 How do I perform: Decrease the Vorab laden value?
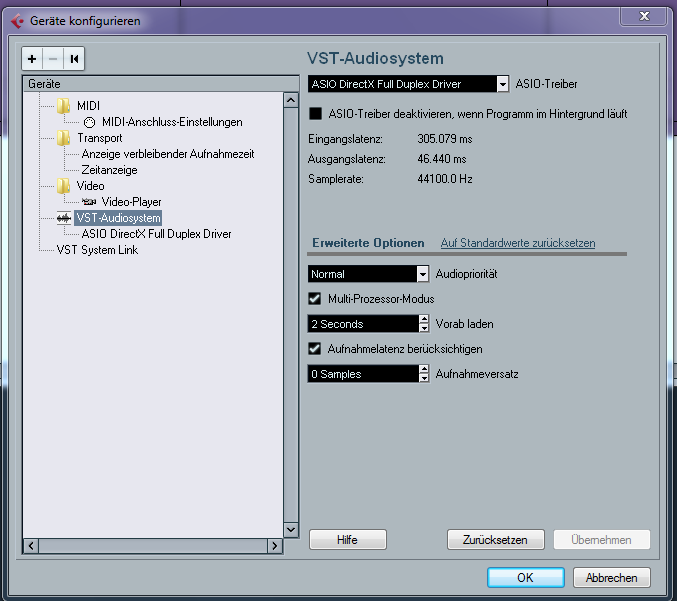pos(424,328)
